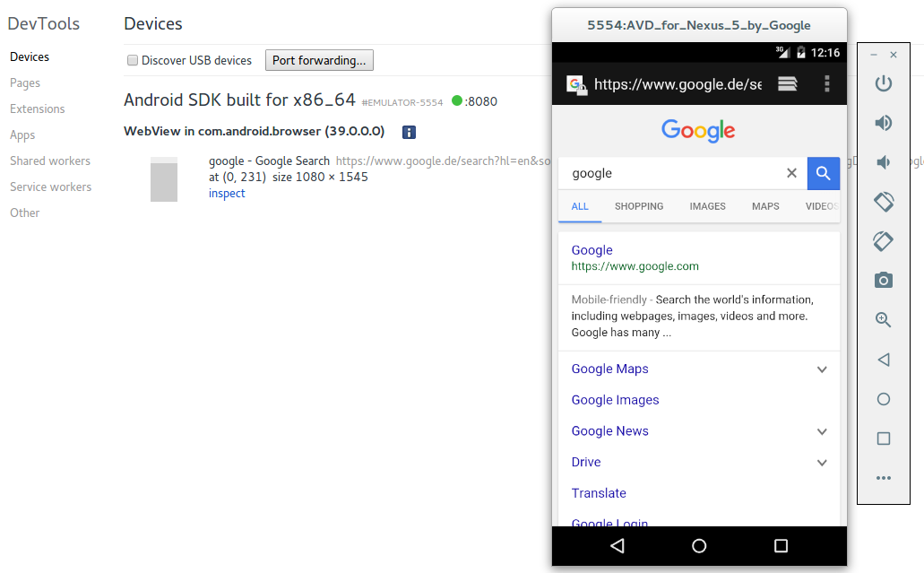This screenshot has height=573, width=924.
Task: Toggle Discover USB devices checkbox
Action: coord(133,60)
